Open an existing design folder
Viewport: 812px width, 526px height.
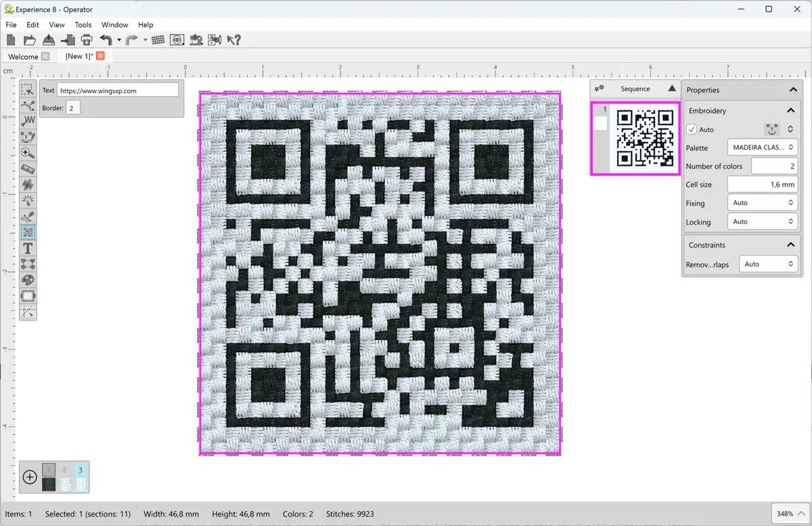30,40
